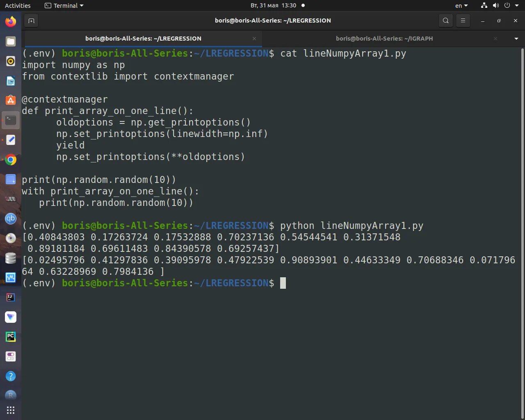Click the 'python lineNumpyArray1.py' command
525x420 pixels.
(352, 226)
